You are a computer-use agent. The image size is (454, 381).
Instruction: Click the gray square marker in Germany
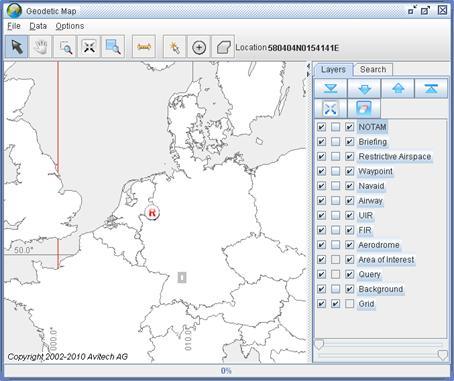tap(182, 277)
